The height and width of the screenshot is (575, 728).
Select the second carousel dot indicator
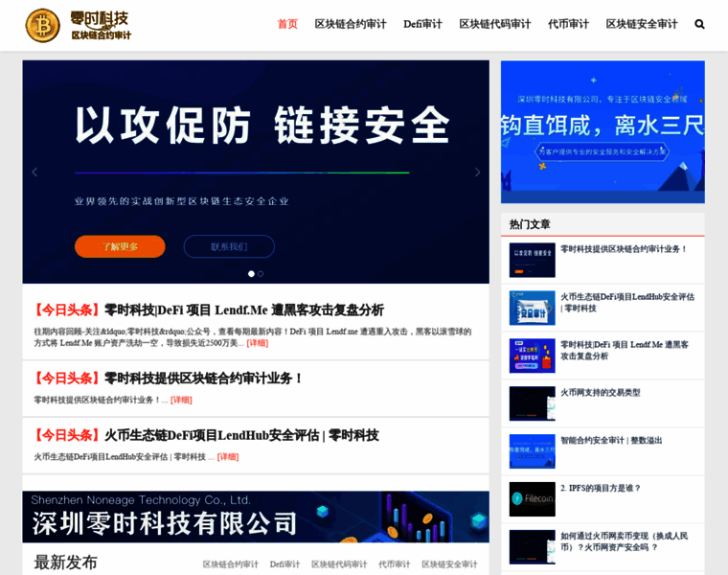261,274
